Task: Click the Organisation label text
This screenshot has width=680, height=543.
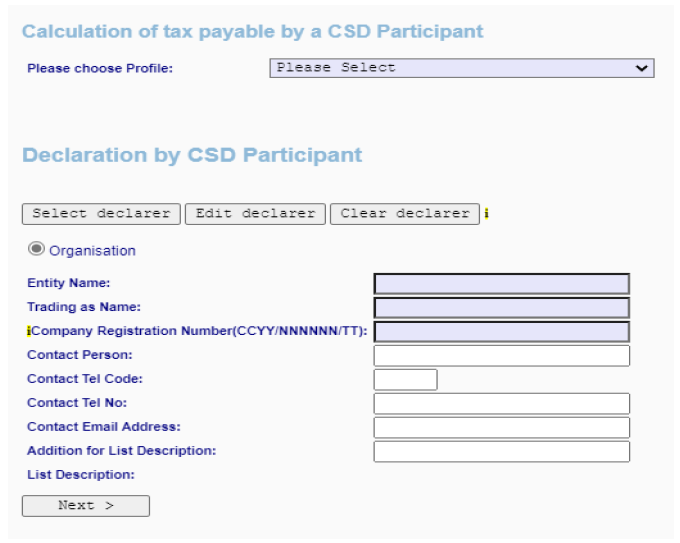Action: 92,251
